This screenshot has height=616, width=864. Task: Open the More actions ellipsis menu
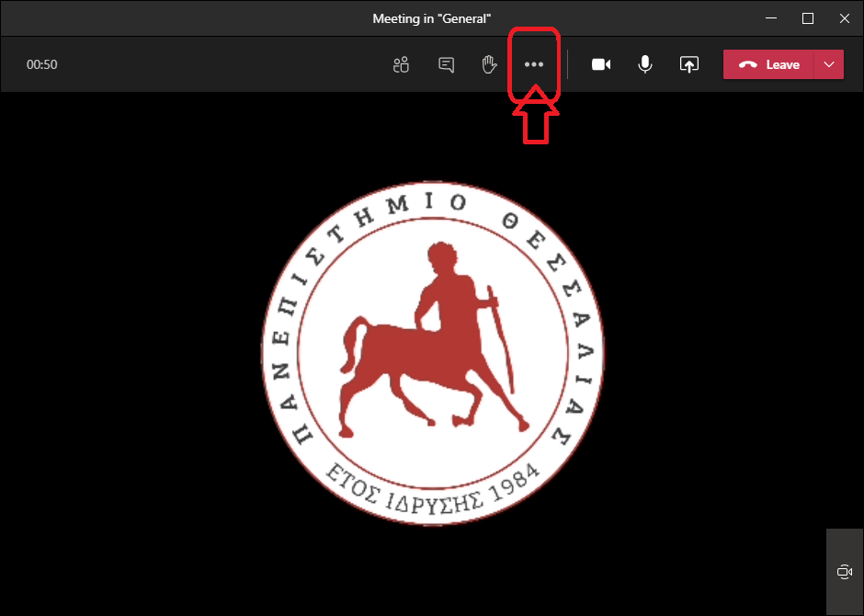pyautogui.click(x=534, y=64)
